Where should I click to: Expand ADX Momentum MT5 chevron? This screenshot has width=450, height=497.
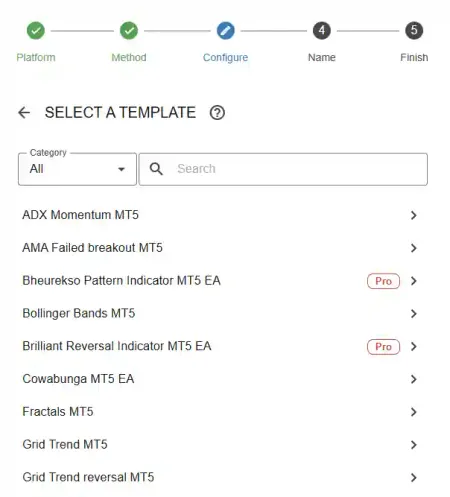click(414, 215)
